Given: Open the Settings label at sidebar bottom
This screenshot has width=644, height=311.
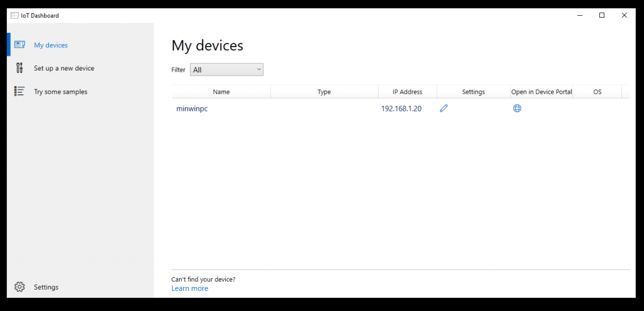Looking at the screenshot, I should click(x=46, y=287).
